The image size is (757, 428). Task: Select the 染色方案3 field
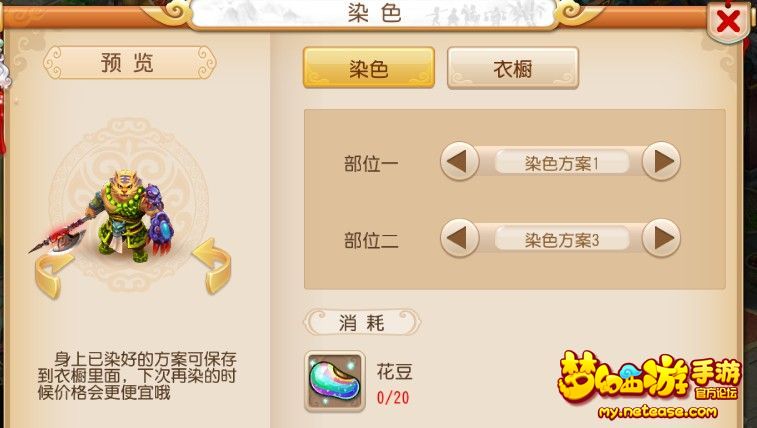[x=561, y=239]
